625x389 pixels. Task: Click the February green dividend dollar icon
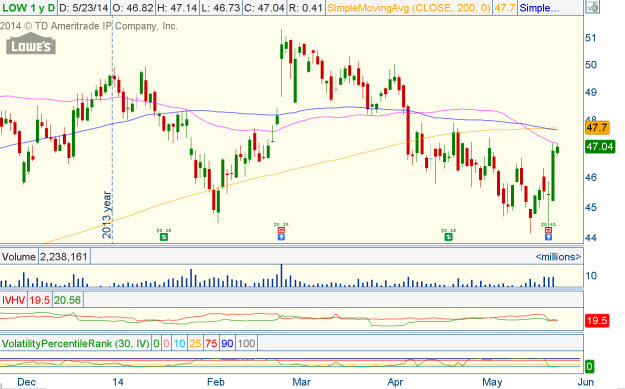(x=163, y=237)
